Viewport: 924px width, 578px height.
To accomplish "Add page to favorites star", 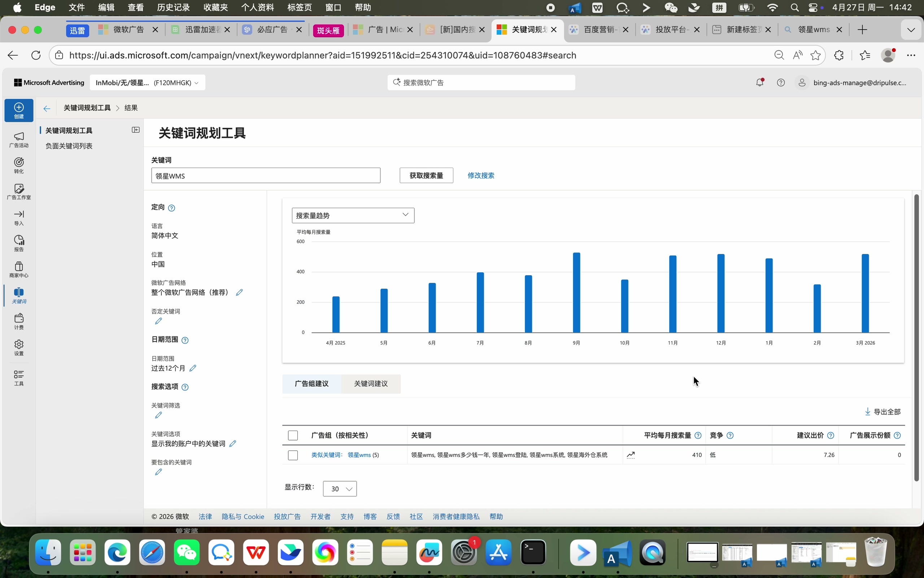I will (815, 55).
